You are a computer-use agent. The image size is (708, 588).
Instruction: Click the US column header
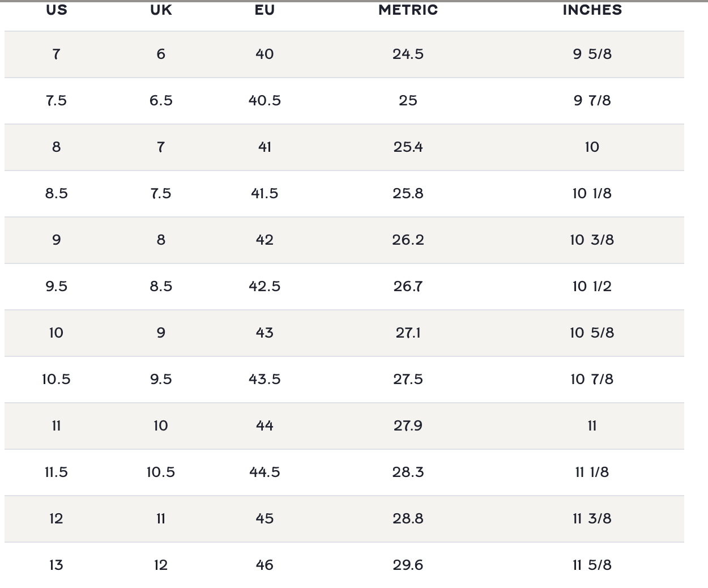click(56, 10)
